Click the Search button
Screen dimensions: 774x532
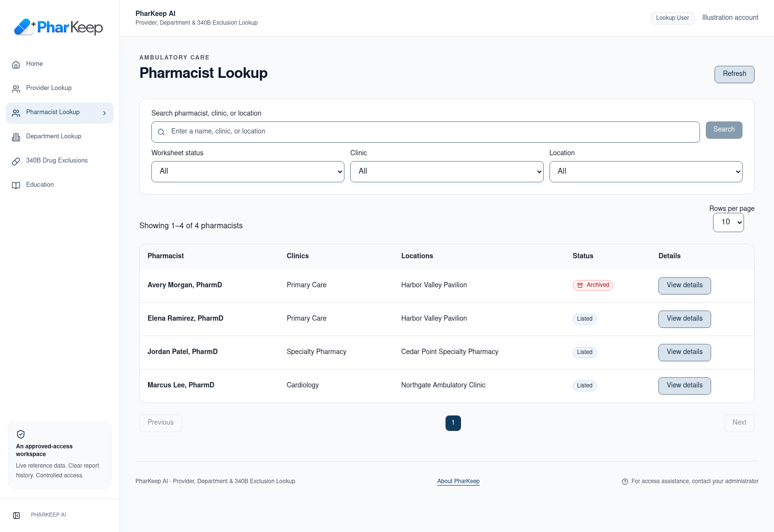(724, 130)
